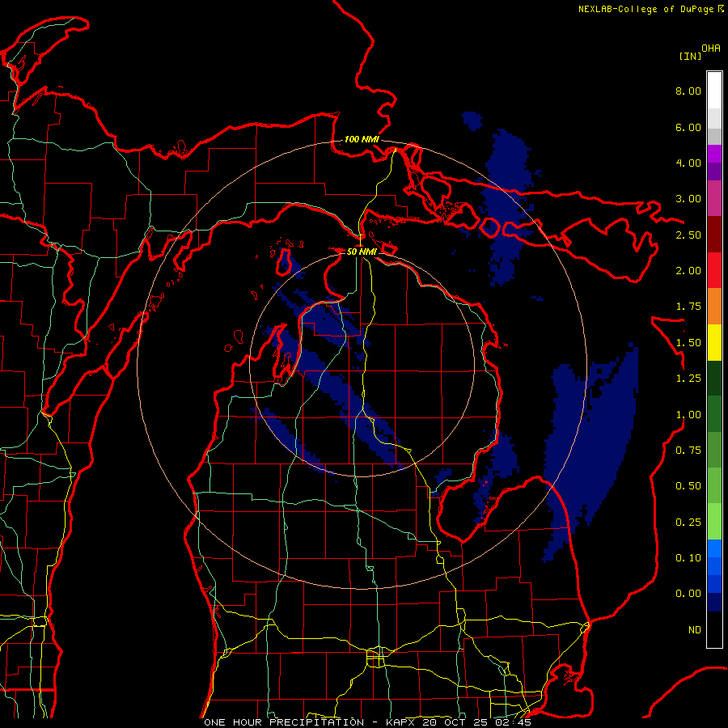Select the 0.25 legend value
Viewport: 728px width, 728px height.
click(688, 523)
